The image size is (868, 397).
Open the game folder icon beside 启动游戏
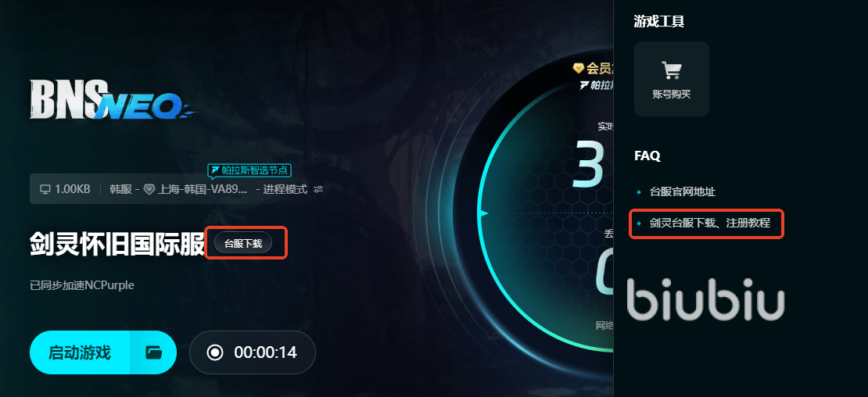coord(153,352)
